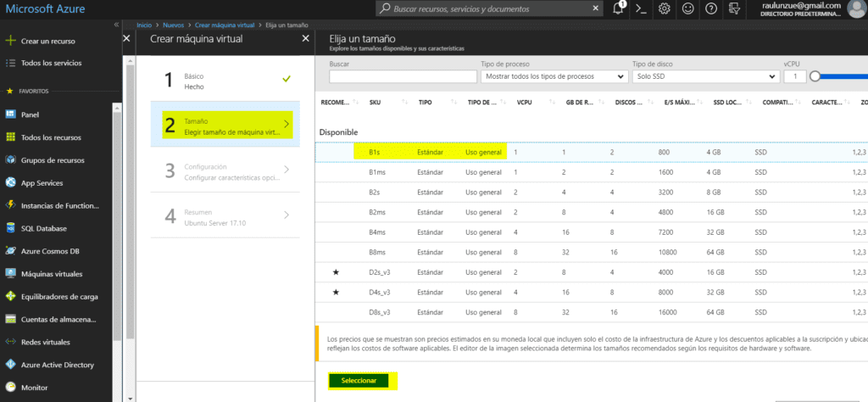The height and width of the screenshot is (402, 868).
Task: Select the D2s_v3 size row
Action: point(591,272)
